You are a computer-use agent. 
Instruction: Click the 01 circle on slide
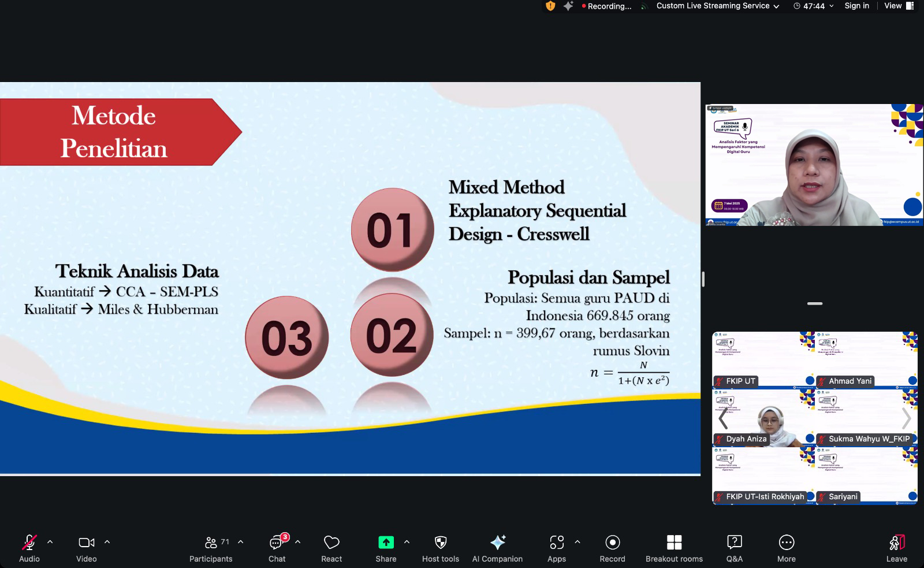[393, 230]
